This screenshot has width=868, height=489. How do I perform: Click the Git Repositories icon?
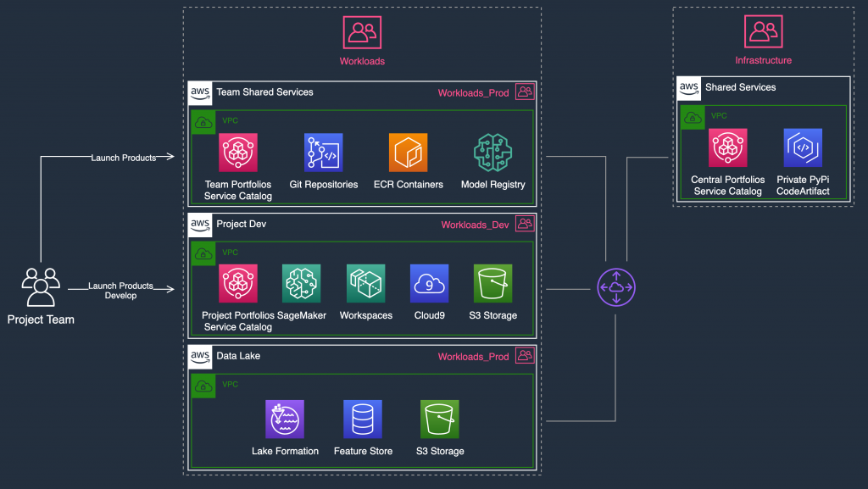click(323, 153)
